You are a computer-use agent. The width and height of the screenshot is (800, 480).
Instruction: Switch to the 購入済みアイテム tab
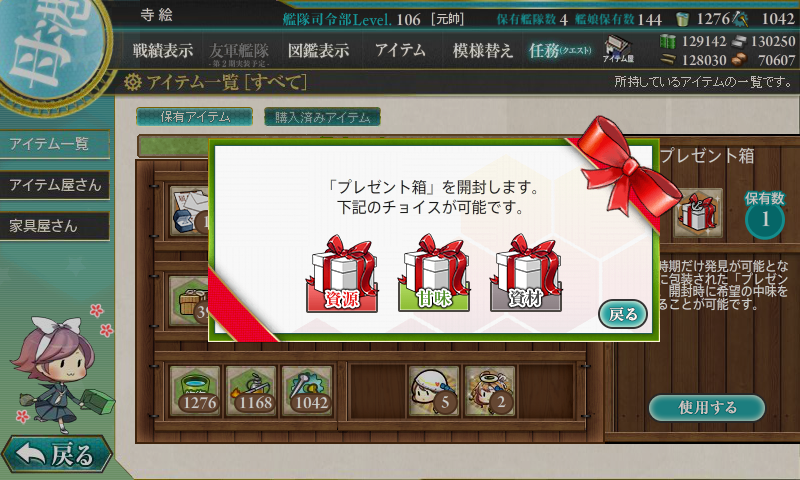tap(322, 117)
